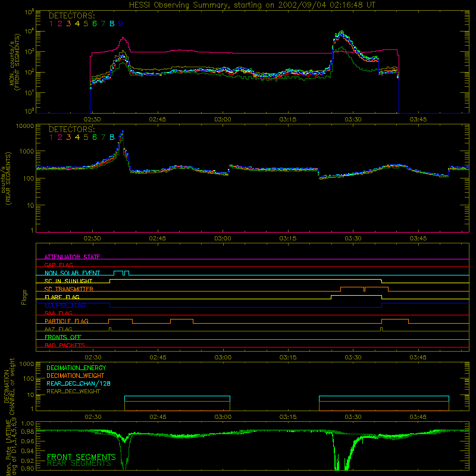Click the 03:00 tick label under front segments plot
Image resolution: width=476 pixels, height=476 pixels.
click(223, 120)
